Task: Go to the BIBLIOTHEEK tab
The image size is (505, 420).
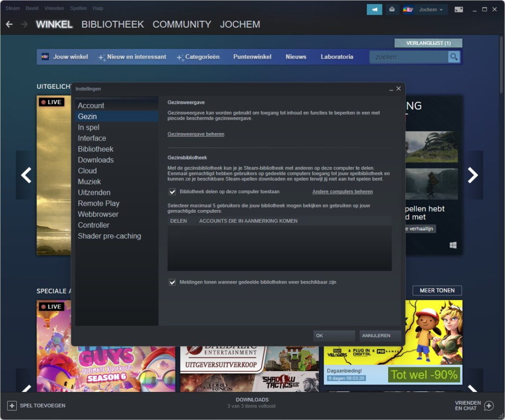Action: coord(112,24)
